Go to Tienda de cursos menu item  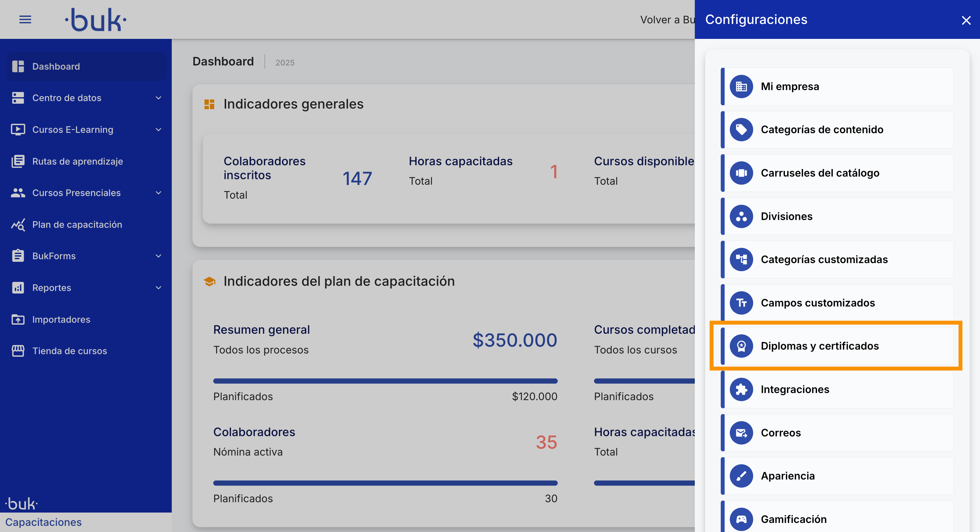point(69,351)
